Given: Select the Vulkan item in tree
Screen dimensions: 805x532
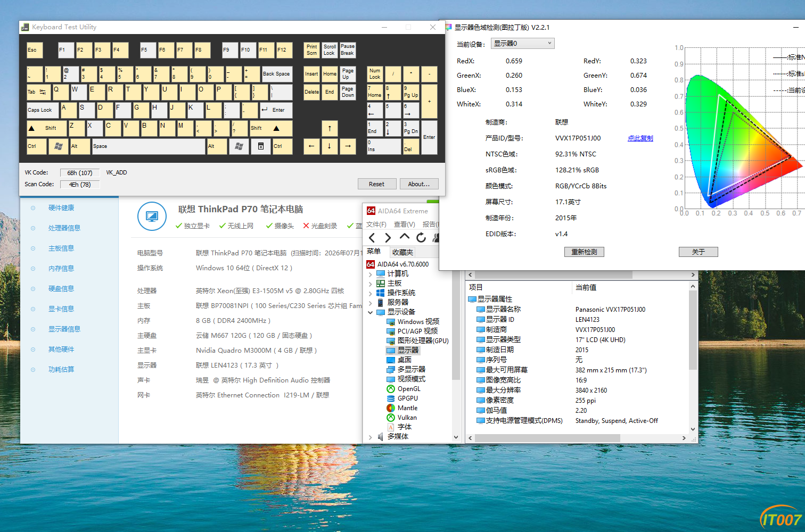Looking at the screenshot, I should coord(407,418).
